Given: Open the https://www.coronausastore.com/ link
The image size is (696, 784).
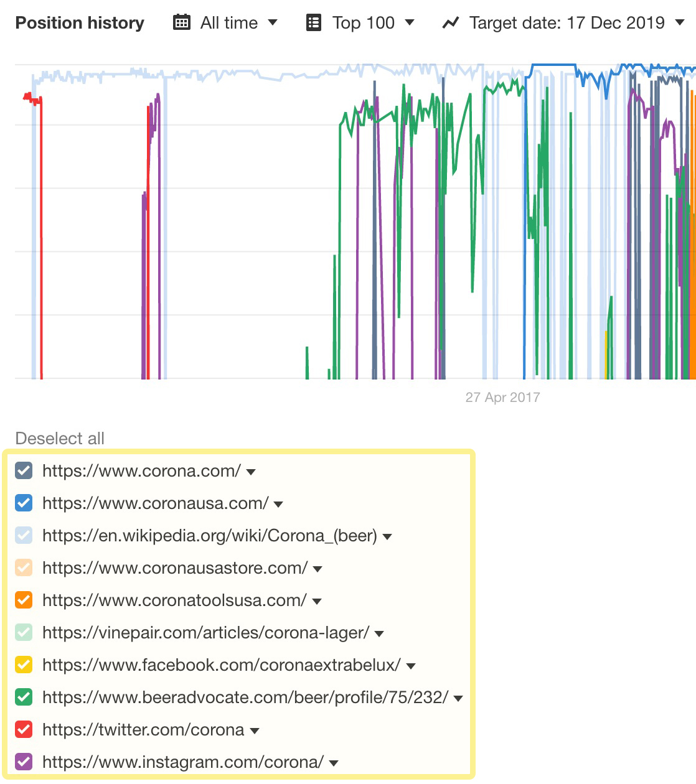Looking at the screenshot, I should 175,568.
